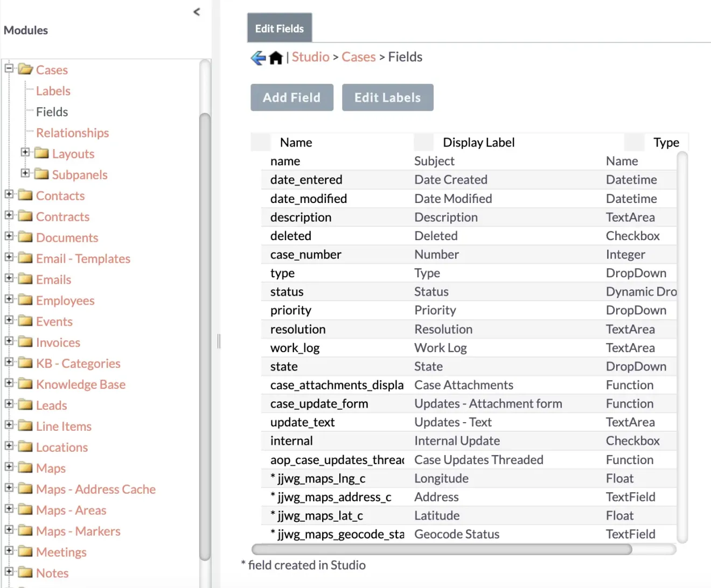
Task: Switch to the Edit Fields tab
Action: (279, 27)
